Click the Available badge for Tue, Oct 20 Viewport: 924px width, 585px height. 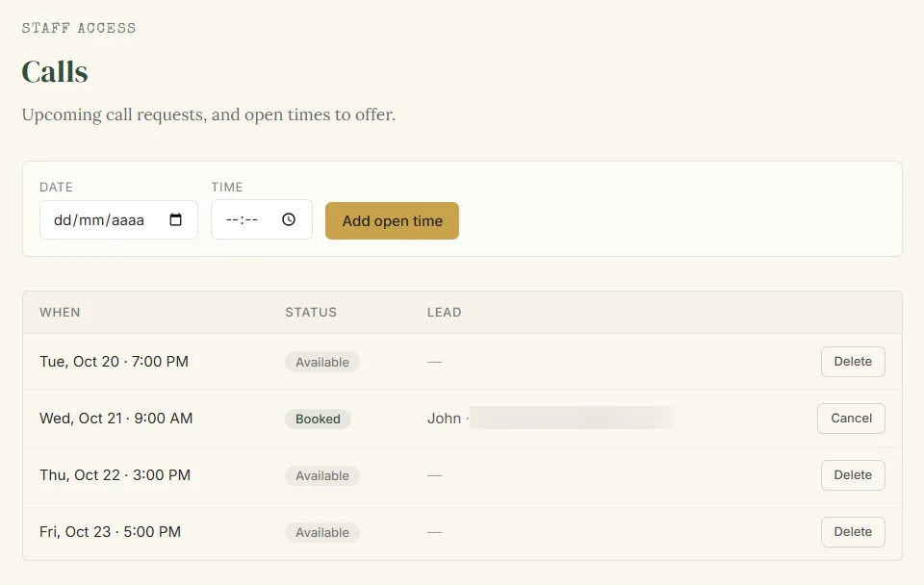click(322, 363)
